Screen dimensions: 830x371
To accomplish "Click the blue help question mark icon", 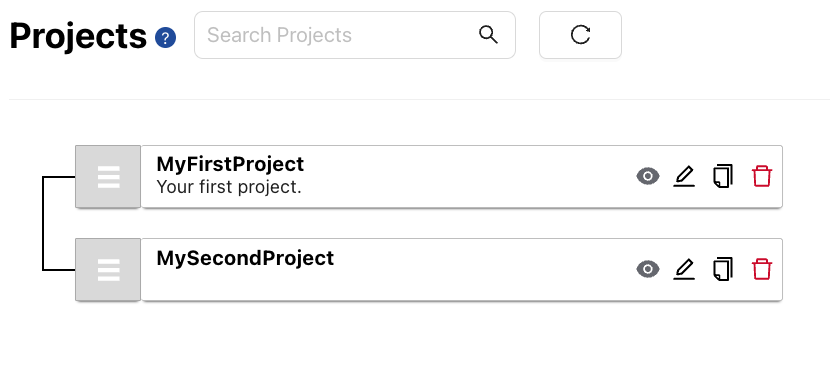I will (x=166, y=38).
